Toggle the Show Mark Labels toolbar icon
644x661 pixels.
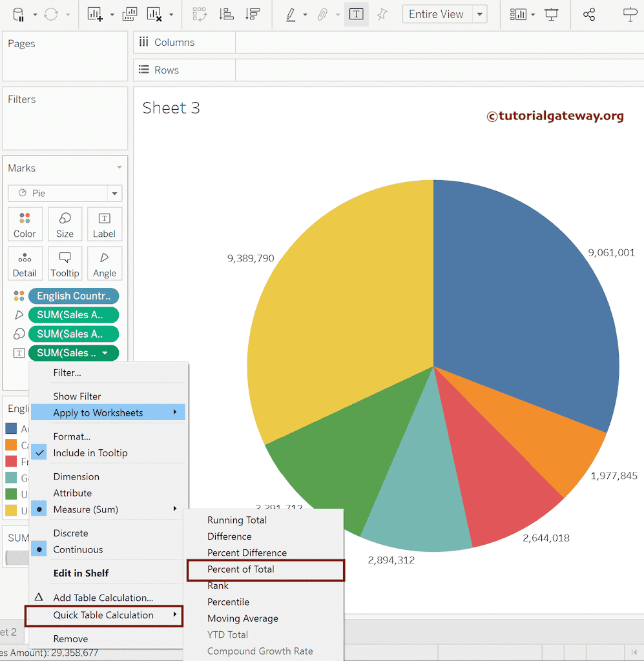point(356,14)
